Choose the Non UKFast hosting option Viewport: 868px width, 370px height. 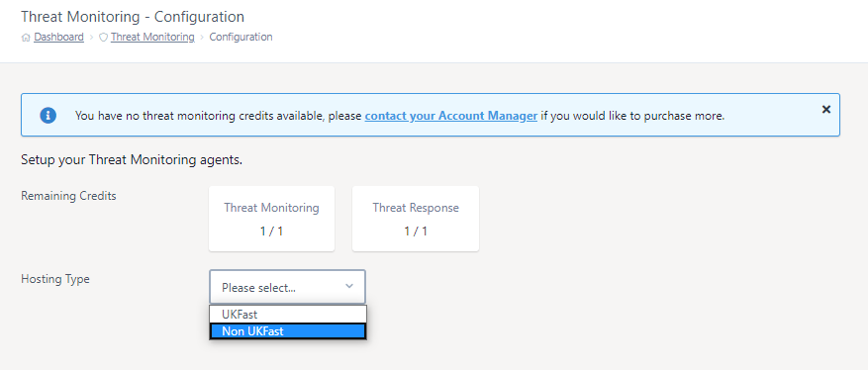click(x=288, y=331)
